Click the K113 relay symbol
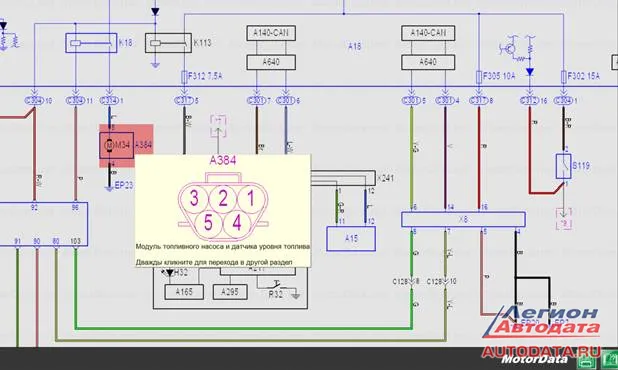The image size is (618, 370). tap(168, 43)
